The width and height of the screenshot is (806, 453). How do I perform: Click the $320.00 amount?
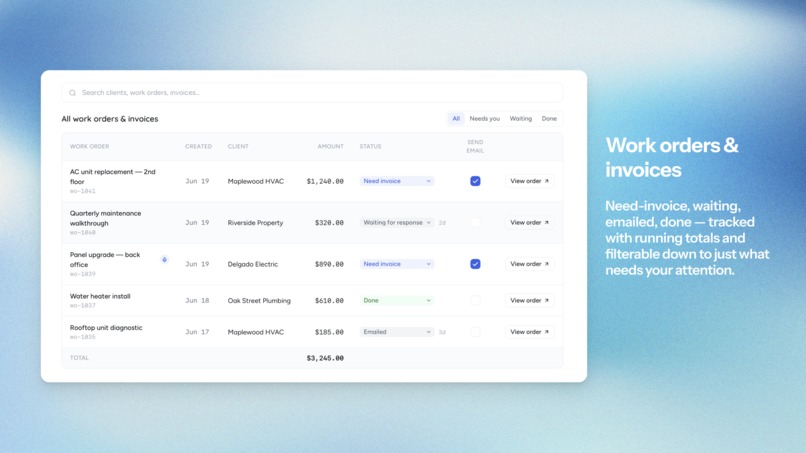pos(329,223)
